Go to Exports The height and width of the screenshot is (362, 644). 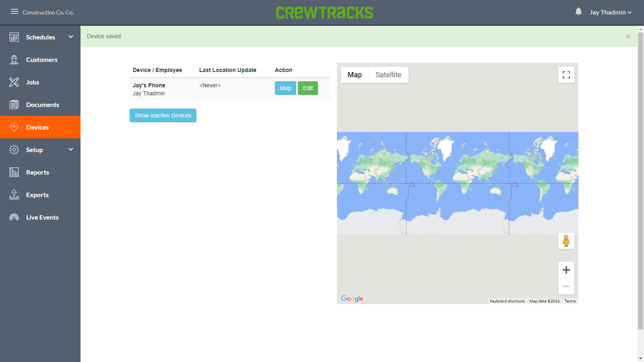point(40,195)
